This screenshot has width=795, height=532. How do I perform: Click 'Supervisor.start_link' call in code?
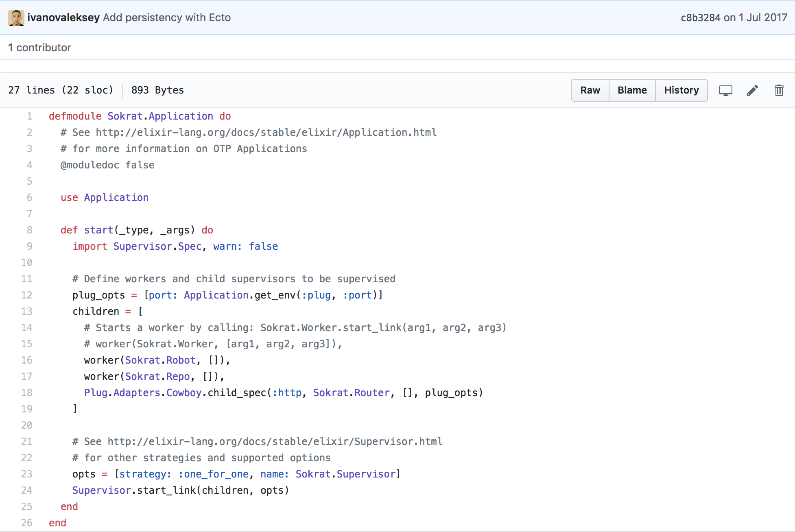pyautogui.click(x=134, y=491)
